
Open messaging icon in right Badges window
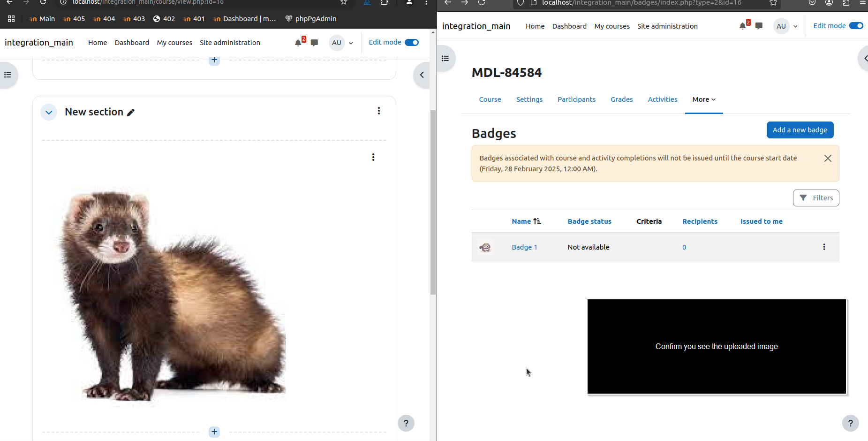point(759,26)
